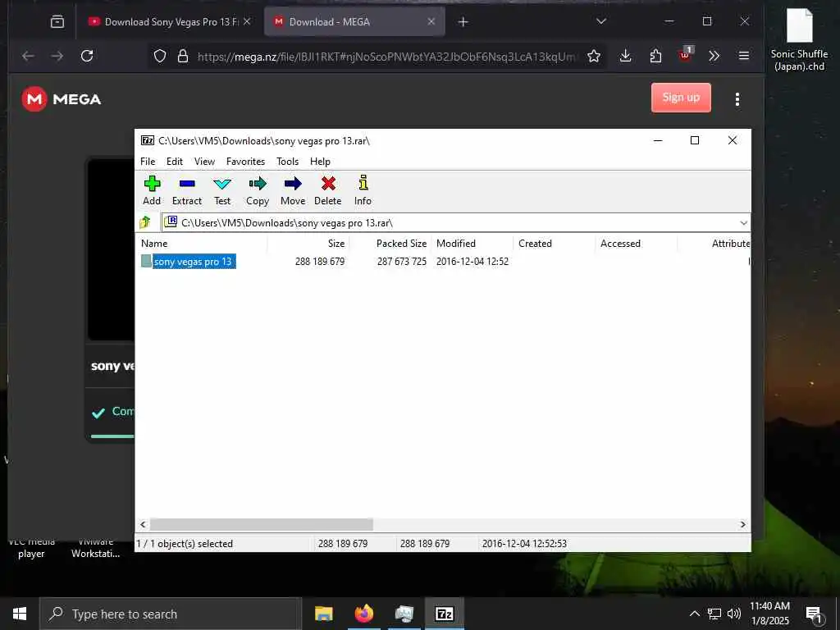Screen dimensions: 840x630
Task: Click the Copy toolbar icon in 7-Zip
Action: tap(257, 184)
